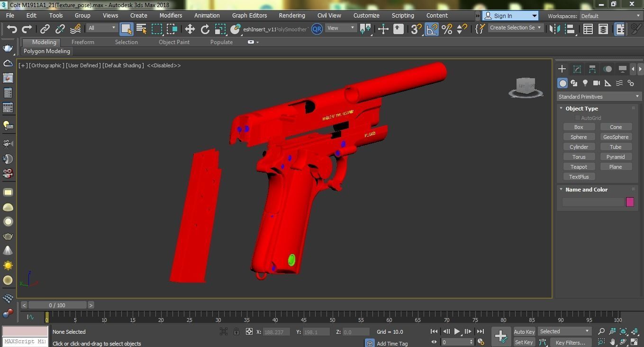Toggle Window/Crossing selection mode

pyautogui.click(x=172, y=29)
